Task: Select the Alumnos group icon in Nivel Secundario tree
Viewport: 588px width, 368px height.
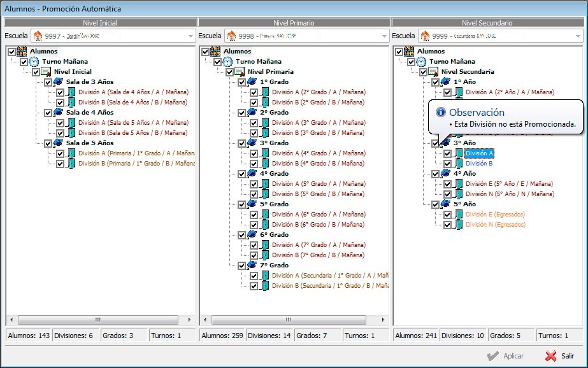Action: (409, 52)
